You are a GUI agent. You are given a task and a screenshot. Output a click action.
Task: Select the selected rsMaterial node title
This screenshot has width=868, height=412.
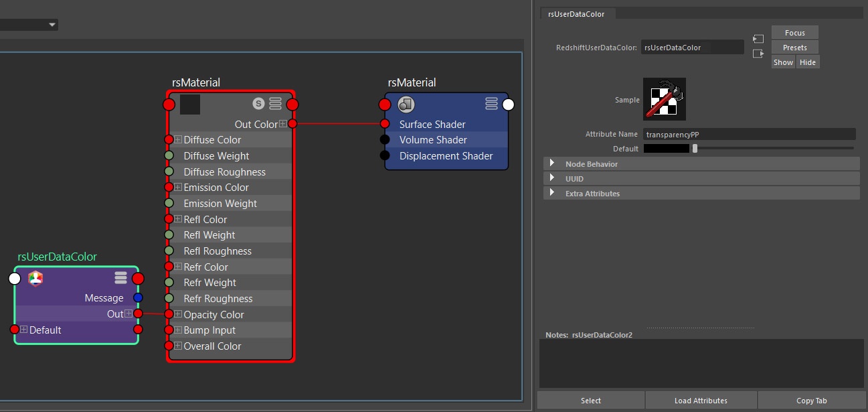(196, 82)
